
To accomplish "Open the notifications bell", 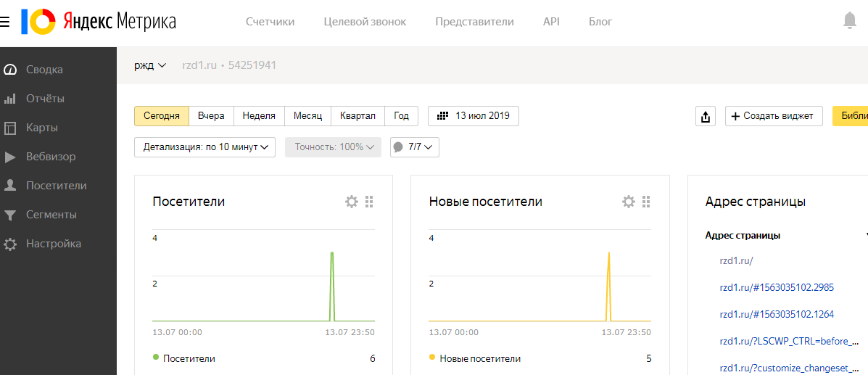I will (x=850, y=21).
